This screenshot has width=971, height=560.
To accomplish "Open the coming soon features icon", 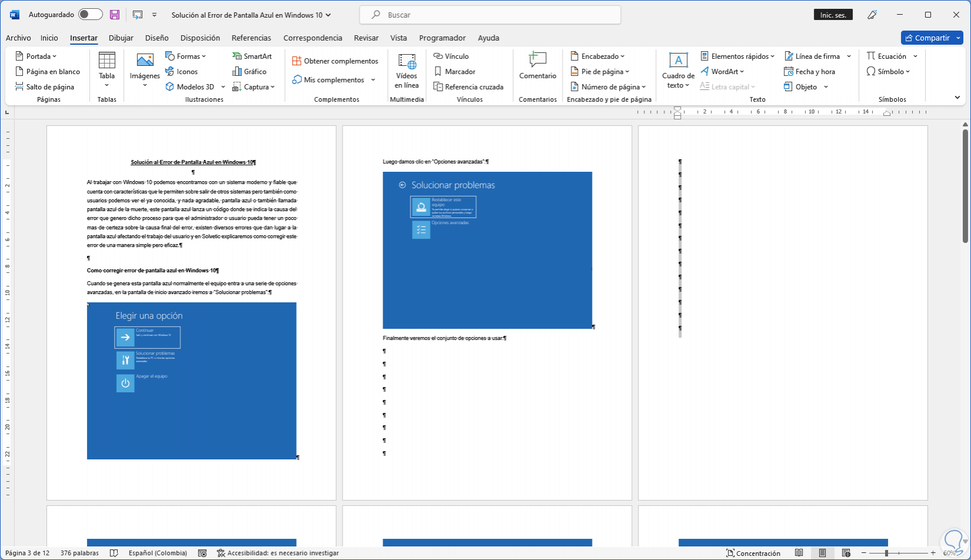I will coord(872,15).
